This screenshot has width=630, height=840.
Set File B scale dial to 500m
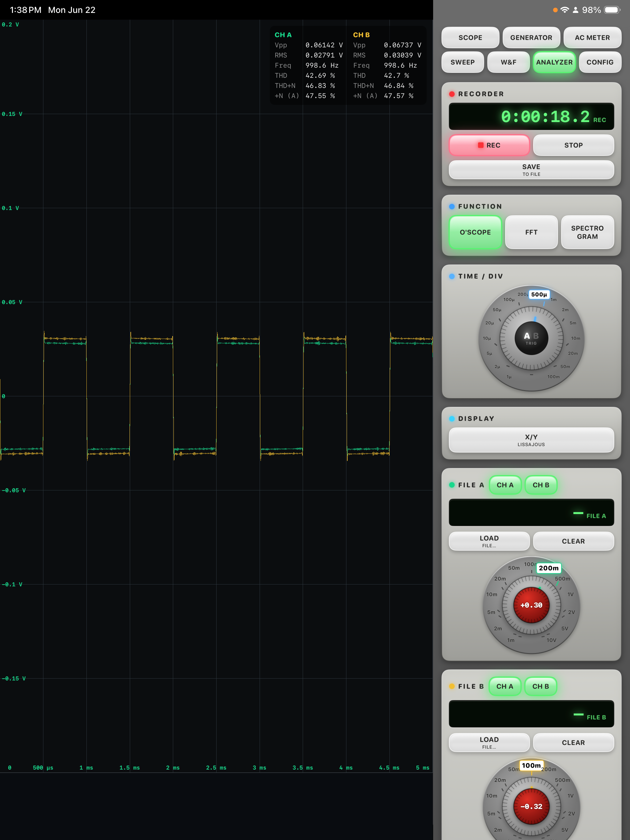click(562, 780)
